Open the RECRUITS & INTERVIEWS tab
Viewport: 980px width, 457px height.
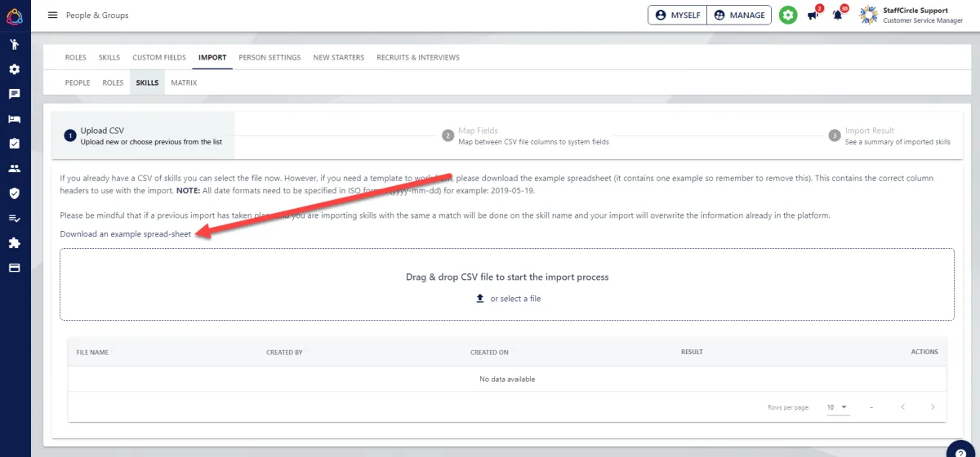click(418, 58)
